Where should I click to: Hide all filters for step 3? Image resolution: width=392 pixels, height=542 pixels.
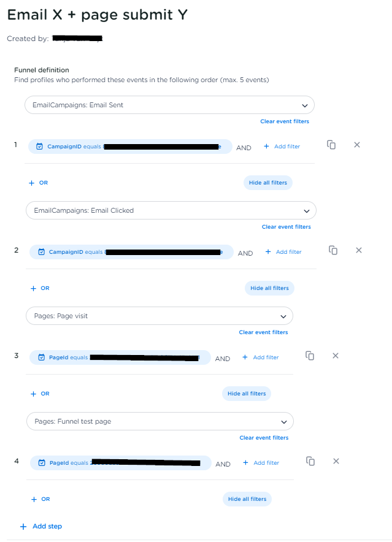coord(247,394)
